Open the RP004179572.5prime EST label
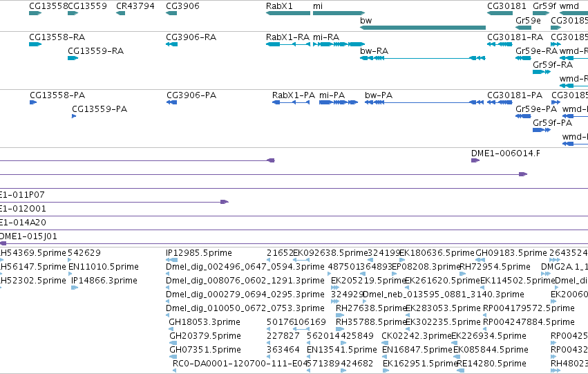 pyautogui.click(x=529, y=309)
